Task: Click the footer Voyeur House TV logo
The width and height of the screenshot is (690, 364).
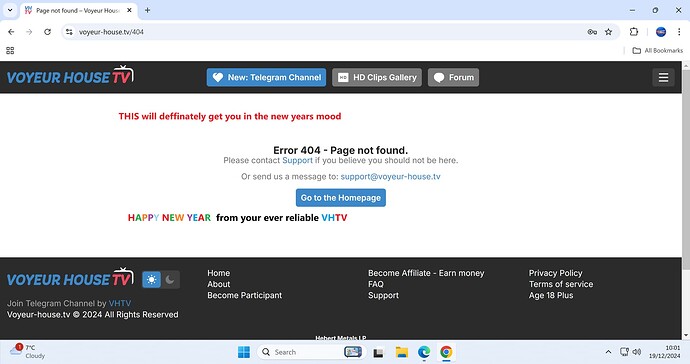Action: tap(70, 278)
